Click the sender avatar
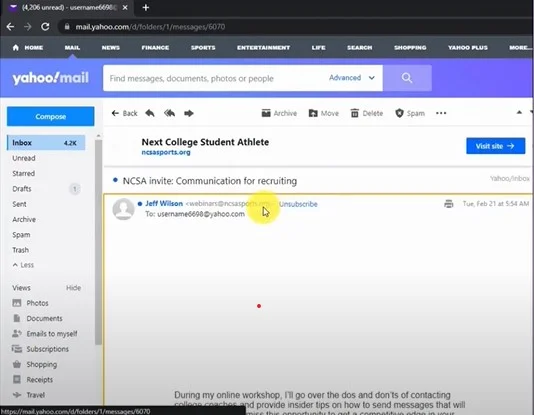Screen dimensions: 534x415 (x=123, y=209)
